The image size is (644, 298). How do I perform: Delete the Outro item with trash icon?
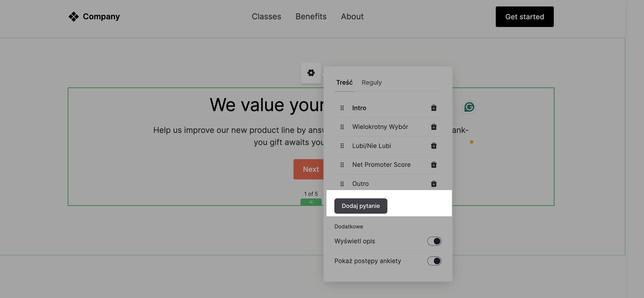pos(434,184)
